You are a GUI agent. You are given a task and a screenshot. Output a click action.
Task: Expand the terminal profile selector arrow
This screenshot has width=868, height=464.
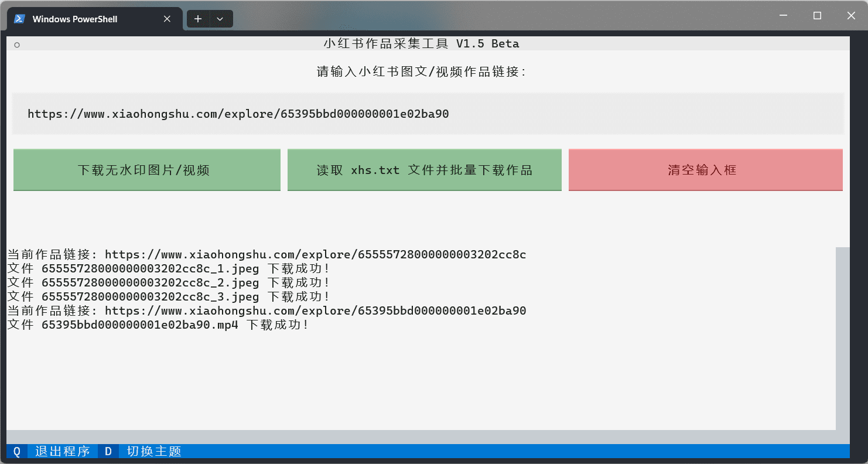[x=221, y=19]
